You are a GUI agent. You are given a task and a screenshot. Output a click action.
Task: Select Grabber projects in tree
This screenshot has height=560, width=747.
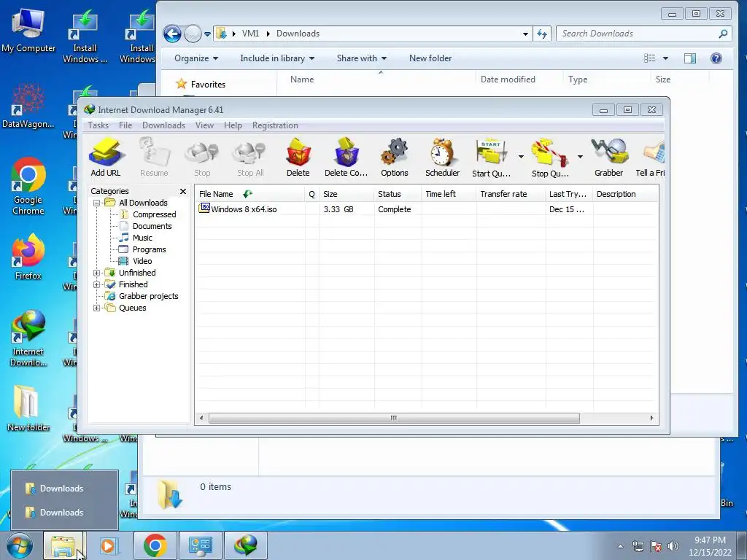pos(148,296)
